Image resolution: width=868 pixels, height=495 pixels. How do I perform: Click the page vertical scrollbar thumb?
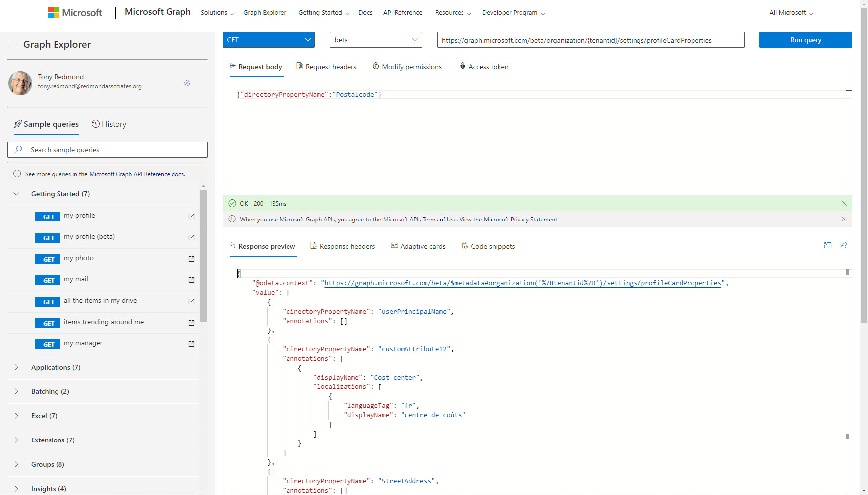click(x=864, y=166)
